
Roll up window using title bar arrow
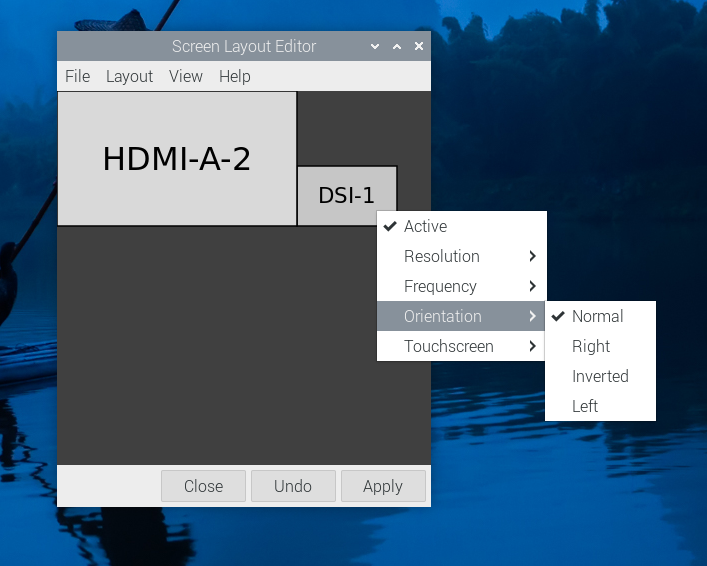[375, 47]
